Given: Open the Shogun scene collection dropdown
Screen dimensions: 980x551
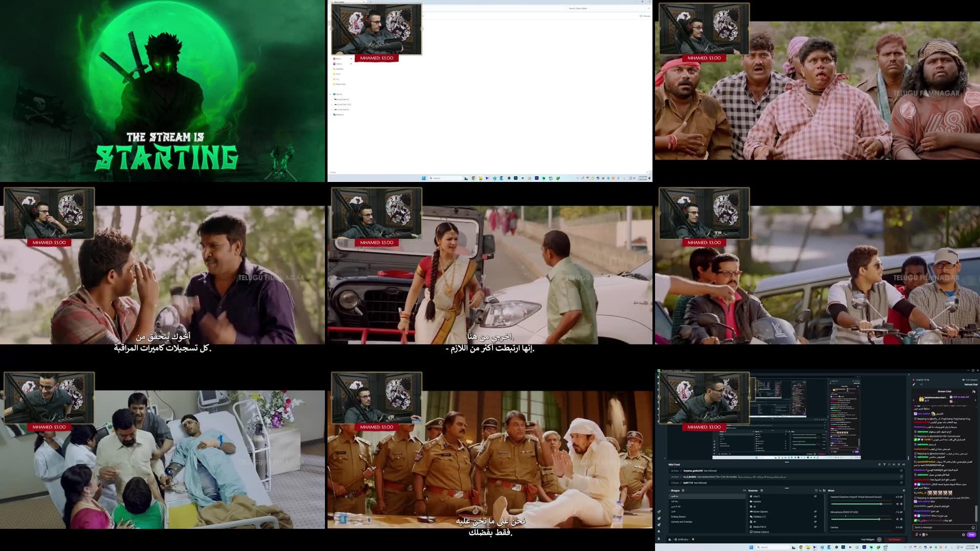Looking at the screenshot, I should point(675,491).
